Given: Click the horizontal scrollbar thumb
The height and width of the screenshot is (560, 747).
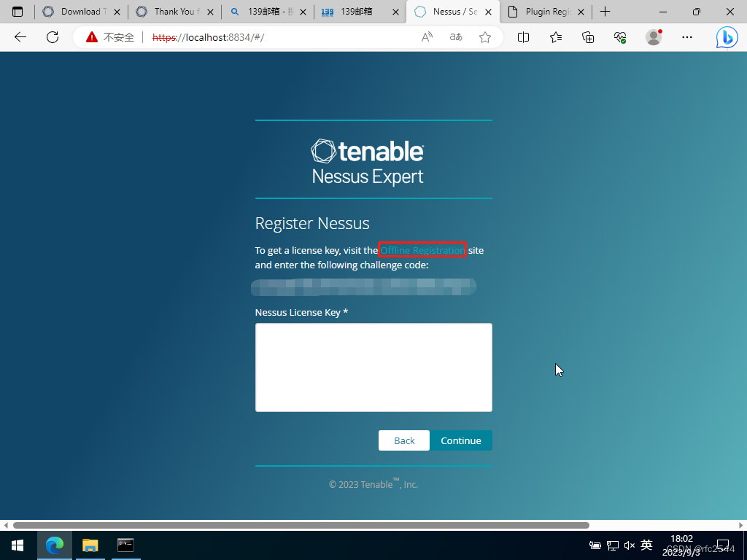Looking at the screenshot, I should [x=301, y=525].
